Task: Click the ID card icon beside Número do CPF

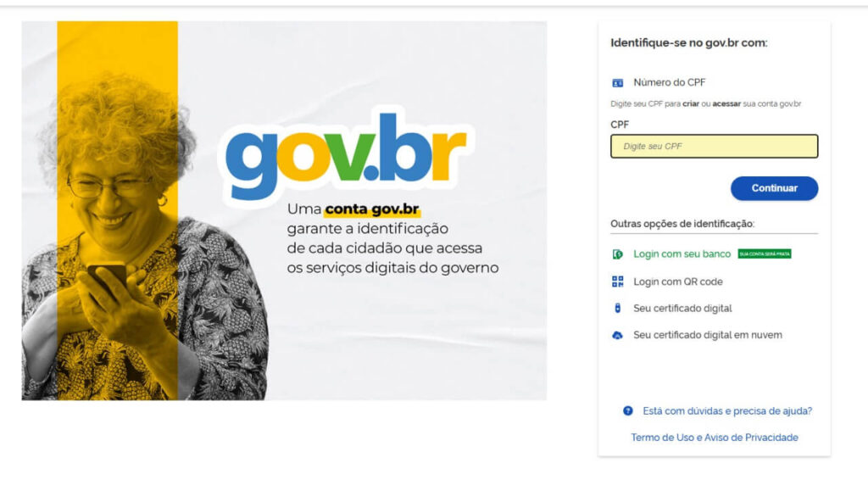Action: click(x=617, y=83)
